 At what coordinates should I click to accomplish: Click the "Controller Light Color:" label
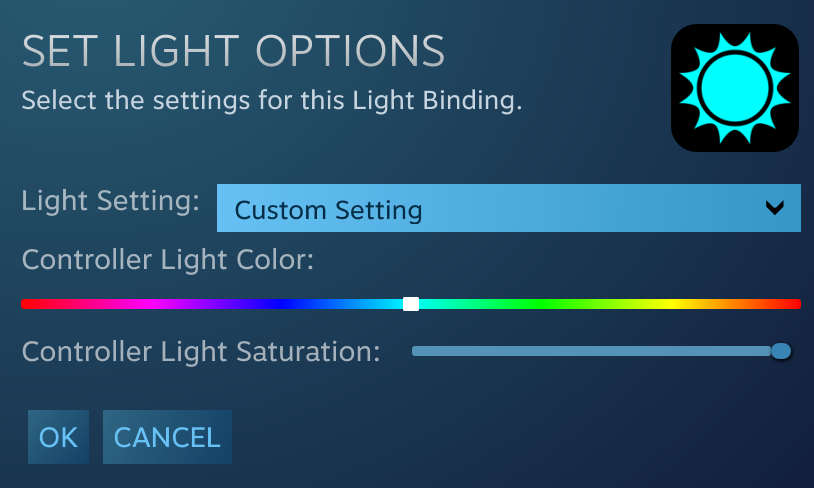pyautogui.click(x=168, y=261)
